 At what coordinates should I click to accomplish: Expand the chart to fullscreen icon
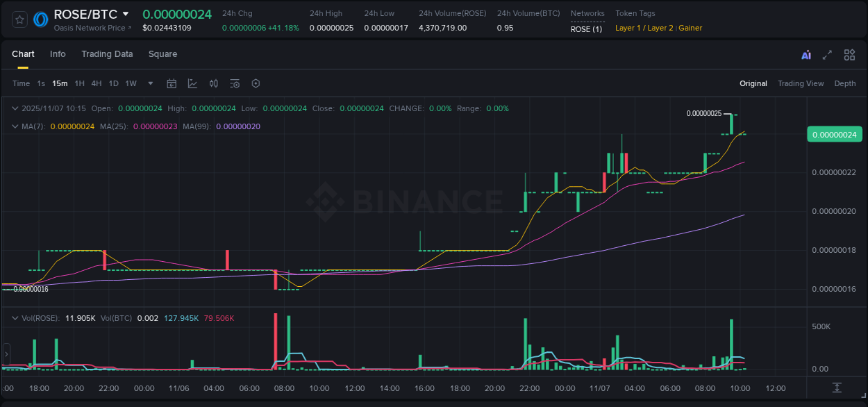click(x=827, y=54)
